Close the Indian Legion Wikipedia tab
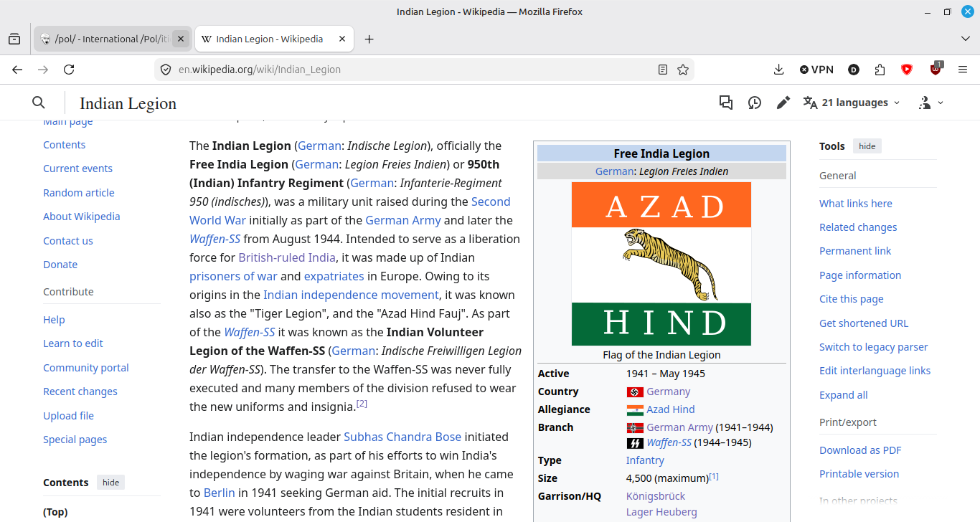 pos(342,39)
